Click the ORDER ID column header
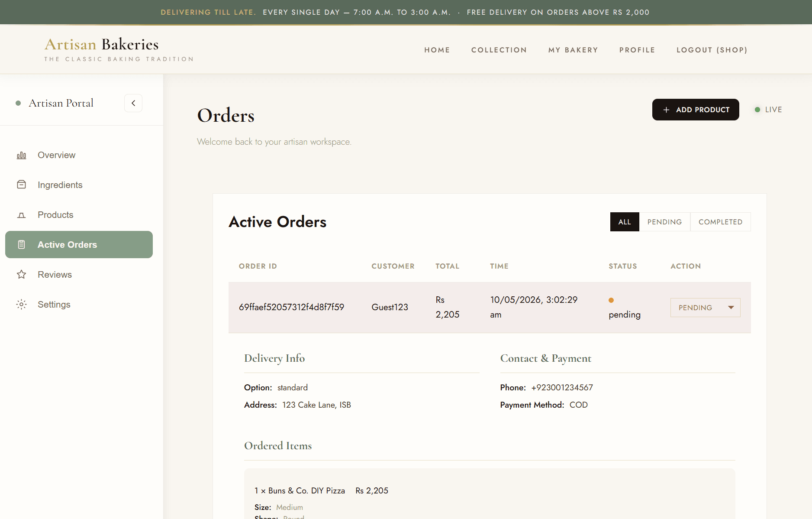 pos(258,266)
